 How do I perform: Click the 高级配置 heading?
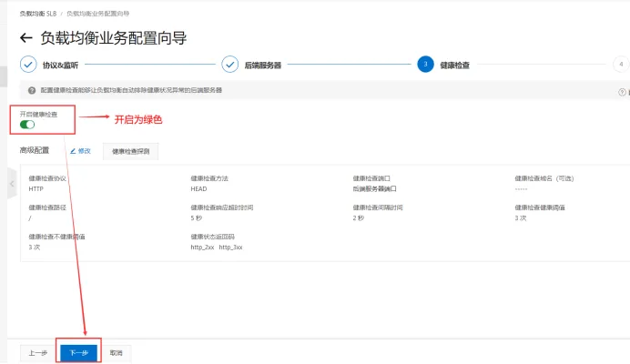click(x=35, y=150)
